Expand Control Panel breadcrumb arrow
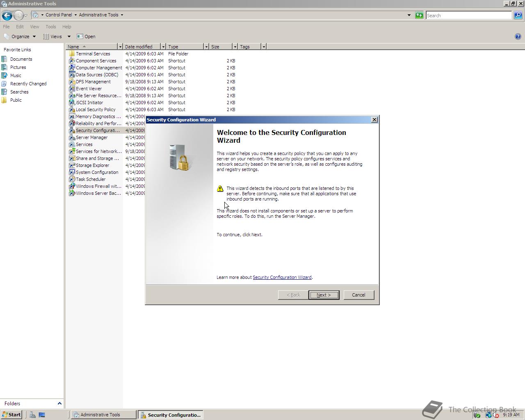This screenshot has height=420, width=525. [x=75, y=15]
